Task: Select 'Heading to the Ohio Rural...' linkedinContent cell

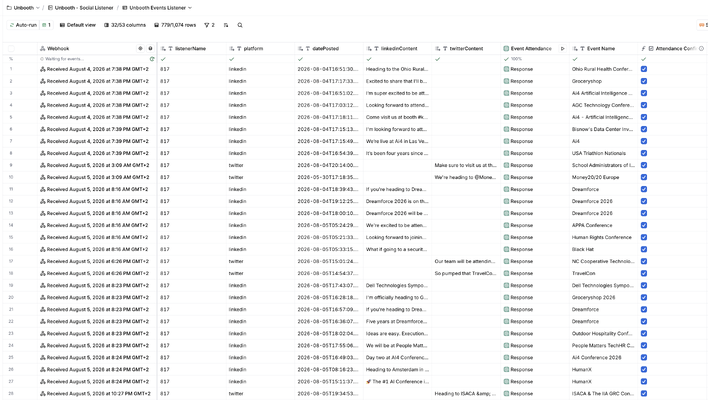Action: point(397,69)
